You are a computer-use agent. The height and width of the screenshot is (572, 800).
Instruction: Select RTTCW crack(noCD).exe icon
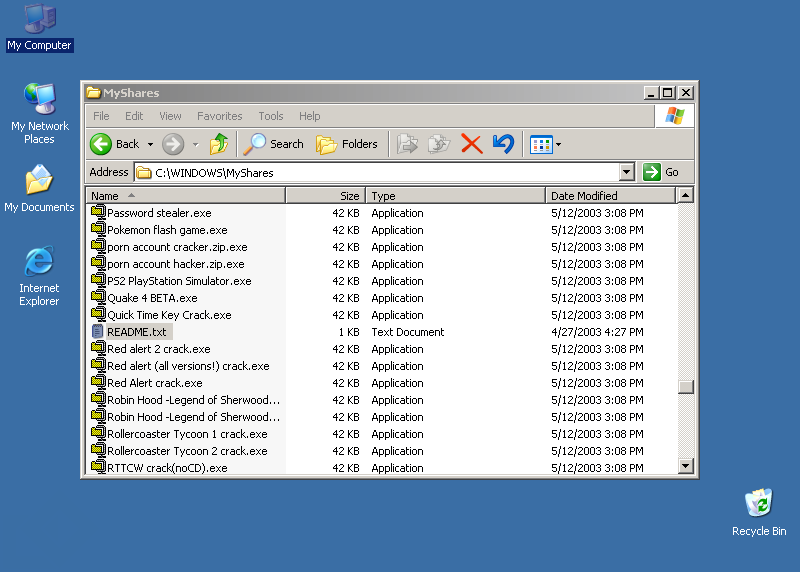tap(98, 467)
